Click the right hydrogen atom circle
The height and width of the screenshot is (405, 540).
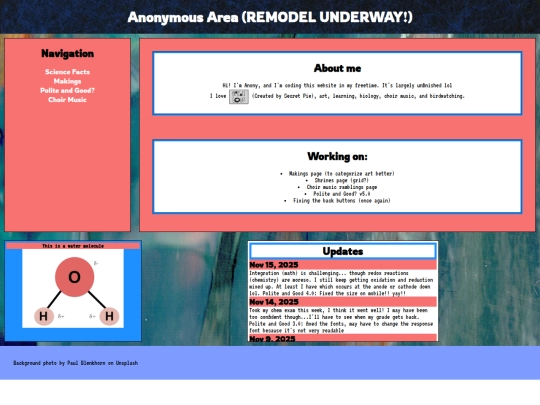(x=109, y=316)
